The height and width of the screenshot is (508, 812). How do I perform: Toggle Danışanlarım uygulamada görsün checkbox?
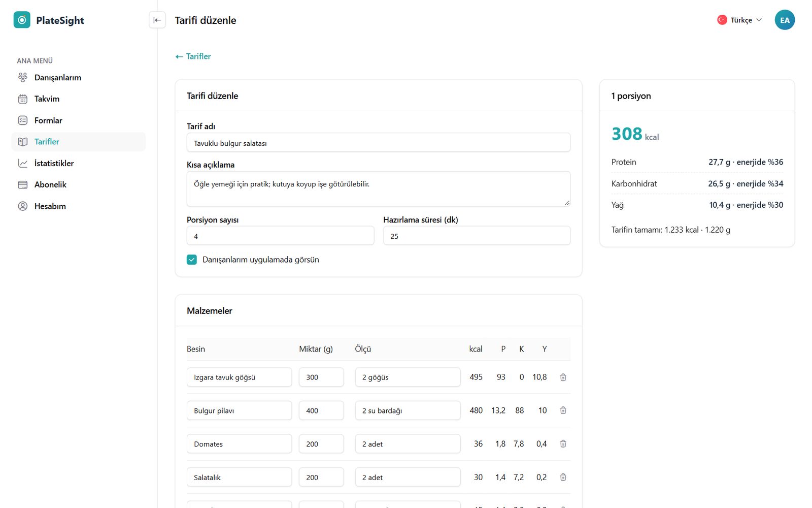pos(192,260)
